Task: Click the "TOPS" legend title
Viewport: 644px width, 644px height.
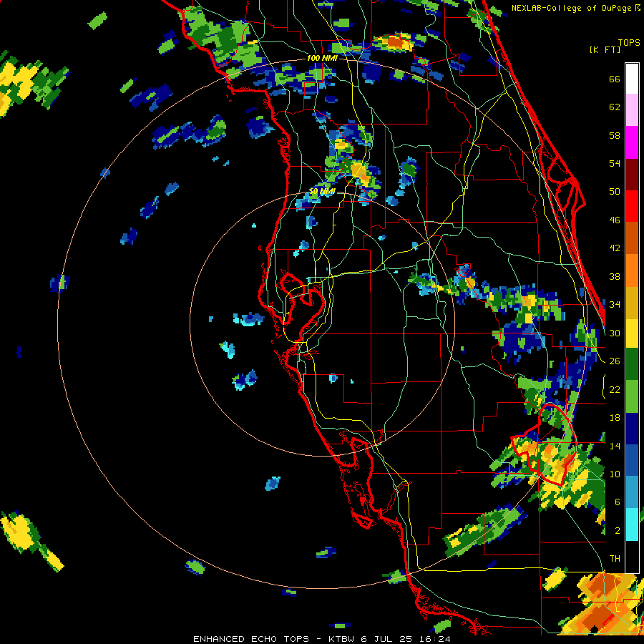Action: click(x=629, y=43)
